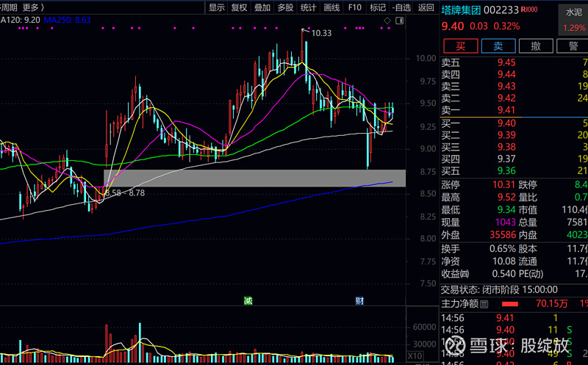Click the 主力净额 amount 70.15万
Image resolution: width=588 pixels, height=365 pixels.
pos(551,303)
